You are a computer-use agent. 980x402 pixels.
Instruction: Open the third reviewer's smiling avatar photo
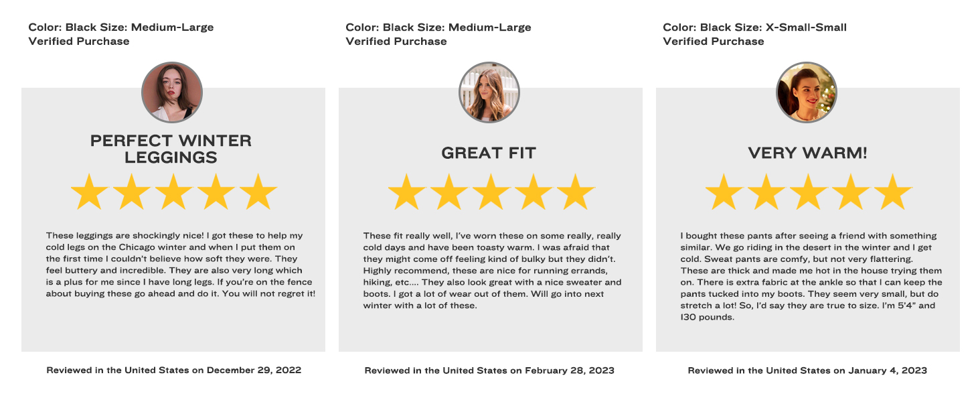click(807, 92)
